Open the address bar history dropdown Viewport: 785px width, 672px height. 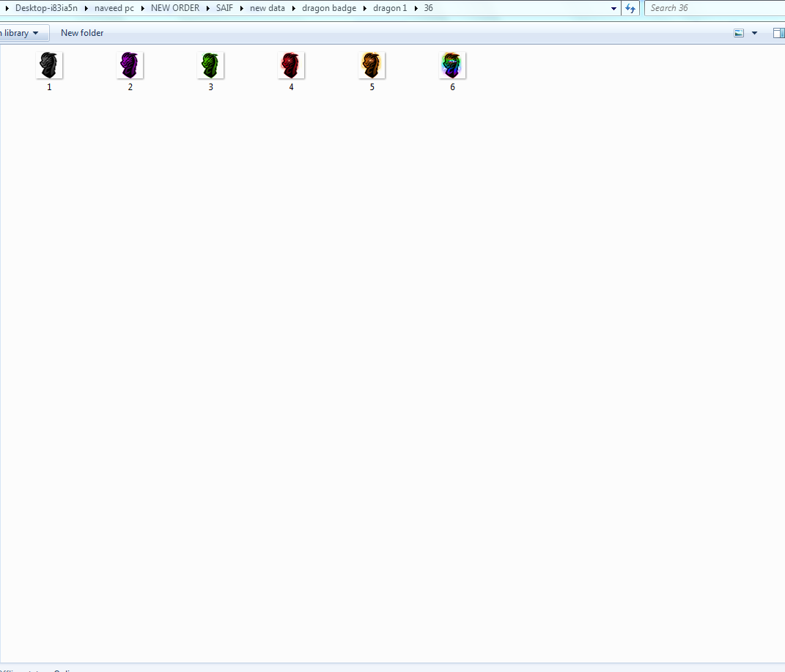(x=613, y=9)
